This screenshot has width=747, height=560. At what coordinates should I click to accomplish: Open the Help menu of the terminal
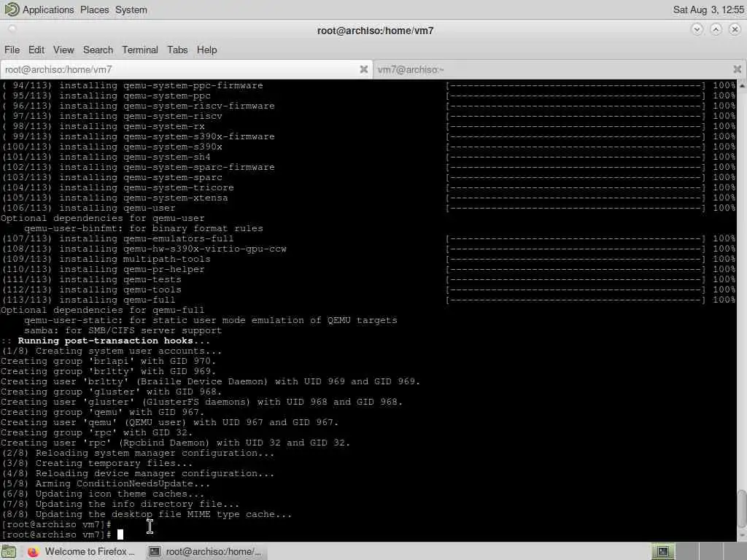pos(206,50)
